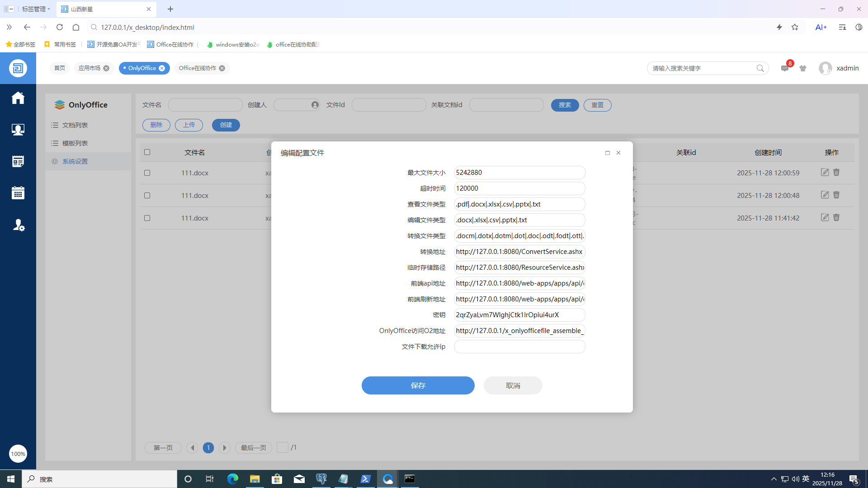Select the home icon in left sidebar
The height and width of the screenshot is (488, 868).
(18, 98)
